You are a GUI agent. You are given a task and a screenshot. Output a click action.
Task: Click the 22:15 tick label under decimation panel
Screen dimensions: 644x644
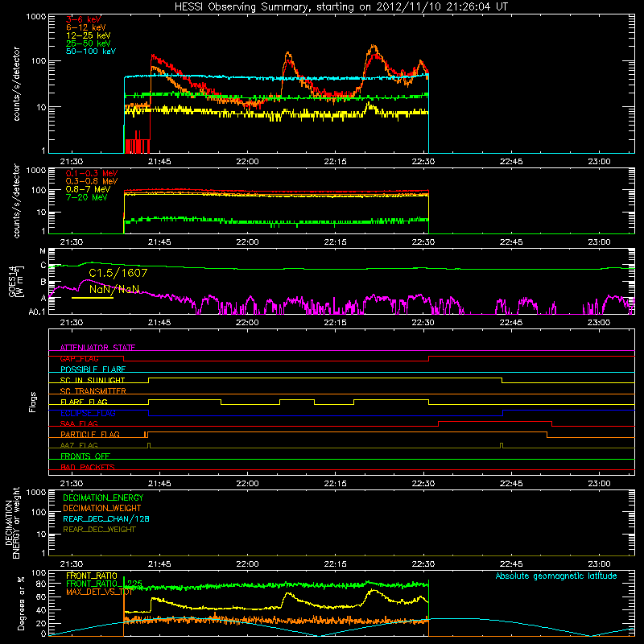click(335, 564)
